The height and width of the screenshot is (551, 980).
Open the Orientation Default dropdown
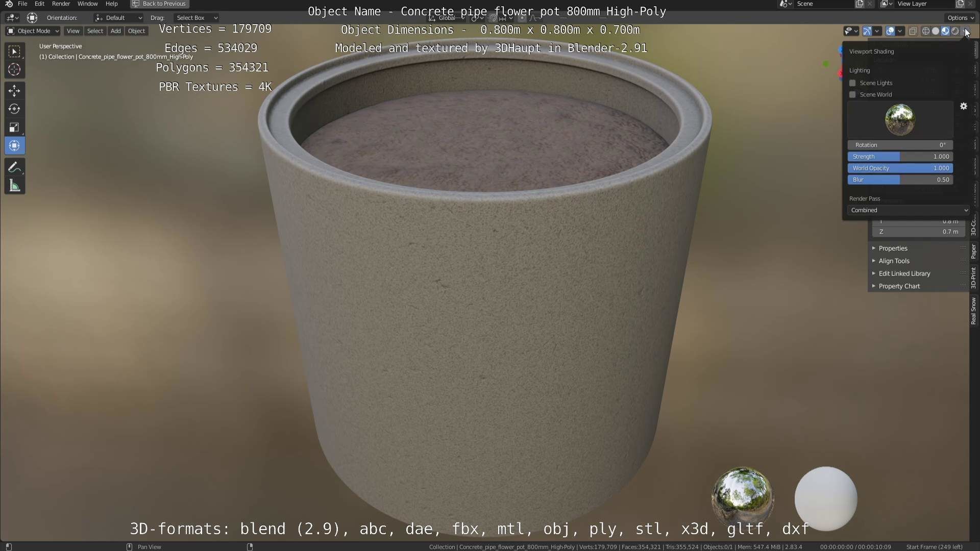[118, 18]
